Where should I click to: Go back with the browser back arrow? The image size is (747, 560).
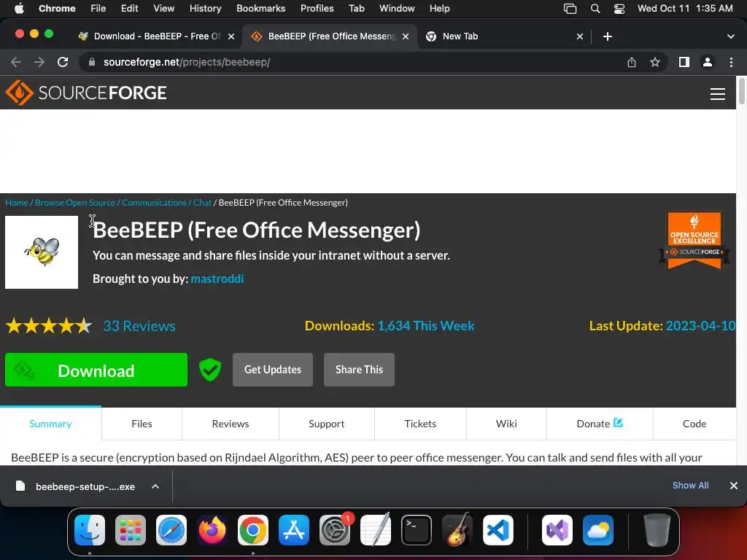point(16,62)
